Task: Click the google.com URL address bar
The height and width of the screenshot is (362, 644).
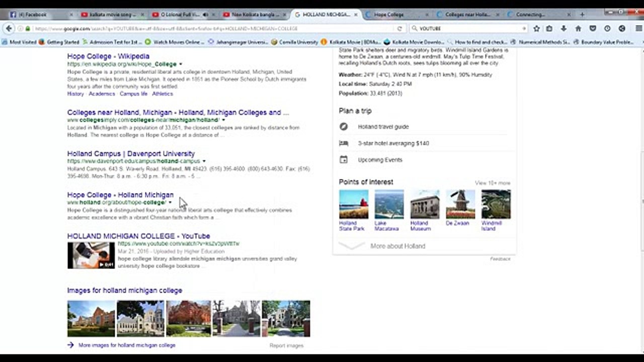Action: 211,29
